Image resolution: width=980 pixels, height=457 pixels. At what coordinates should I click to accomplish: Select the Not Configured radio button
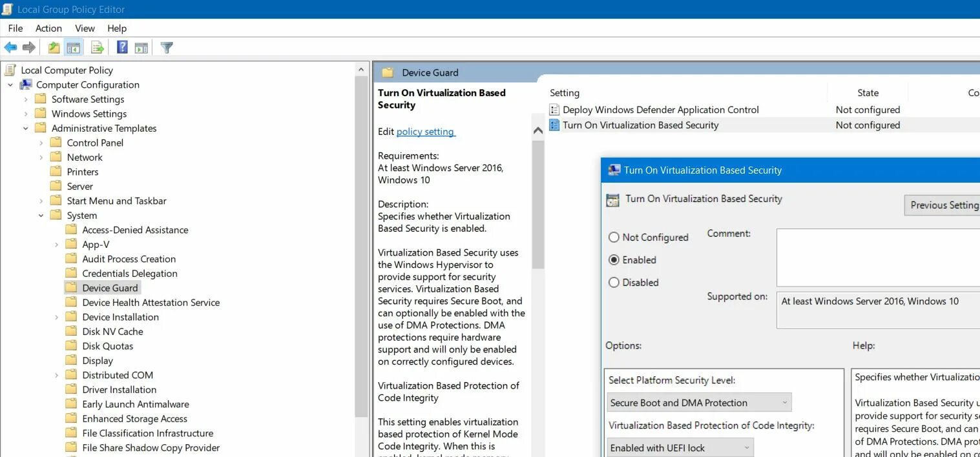[x=614, y=237]
